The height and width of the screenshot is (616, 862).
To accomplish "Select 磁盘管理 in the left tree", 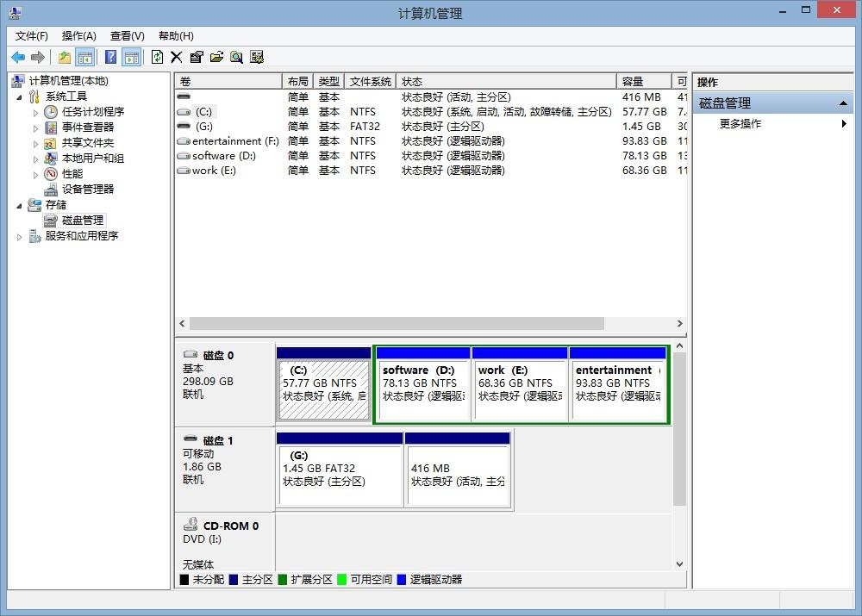I will click(x=83, y=221).
